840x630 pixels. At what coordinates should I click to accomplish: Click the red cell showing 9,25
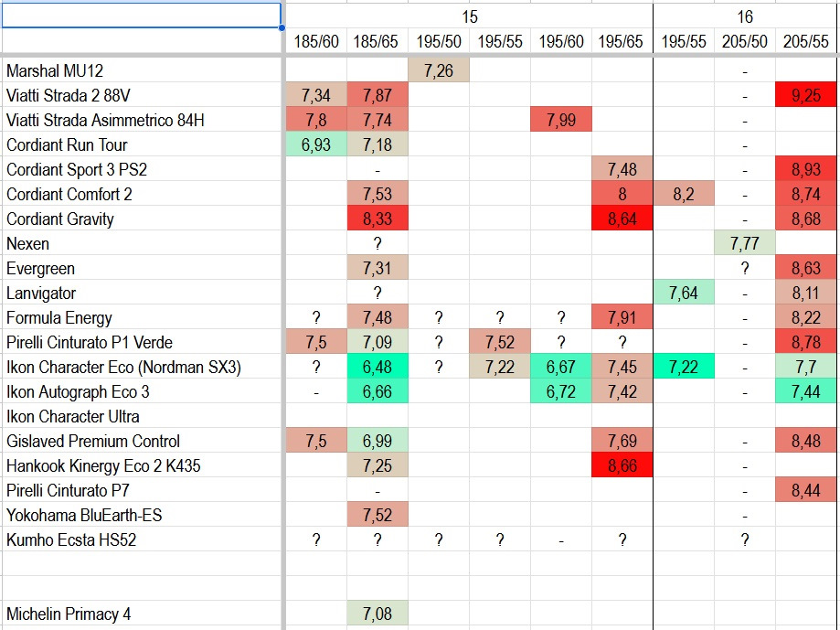coord(805,95)
